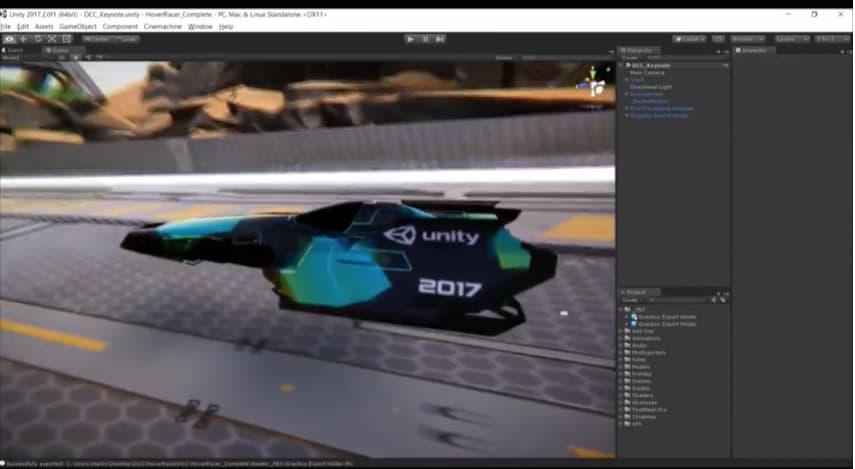
Task: Click the Pause button
Action: (425, 39)
